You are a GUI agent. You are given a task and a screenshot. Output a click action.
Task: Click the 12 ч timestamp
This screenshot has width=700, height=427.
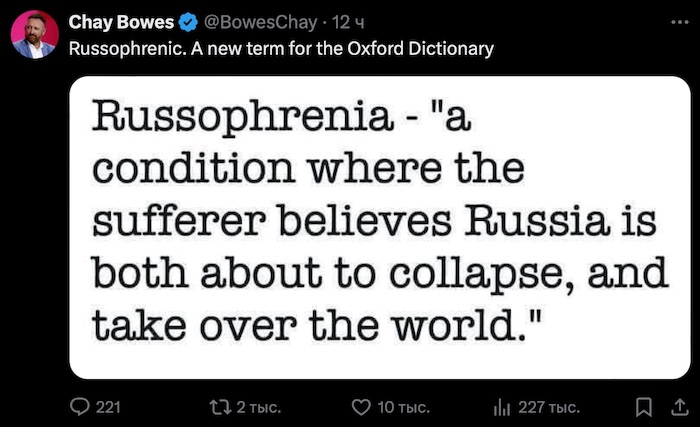pyautogui.click(x=348, y=22)
